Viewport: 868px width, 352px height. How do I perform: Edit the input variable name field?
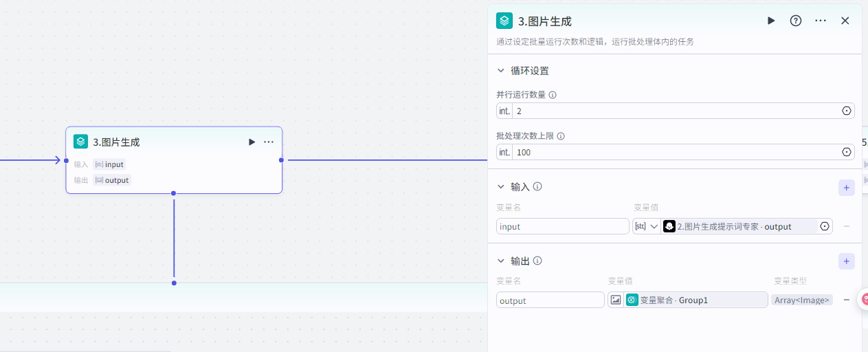tap(562, 226)
